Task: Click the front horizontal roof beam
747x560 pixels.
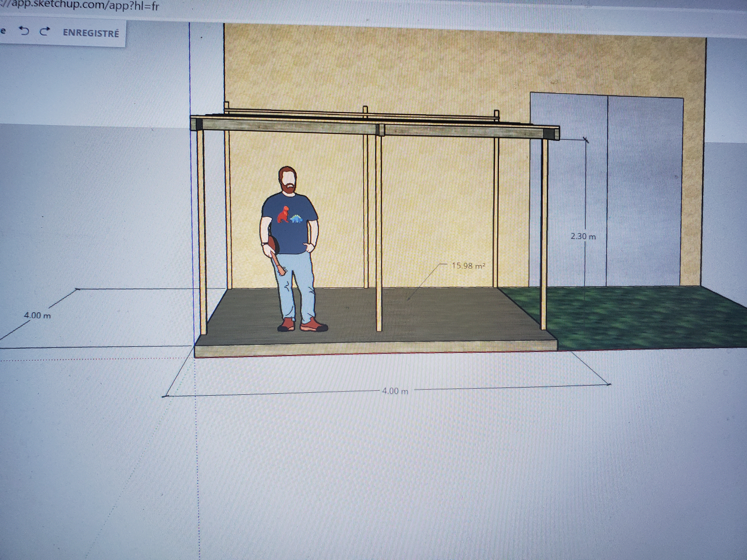Action: point(375,129)
